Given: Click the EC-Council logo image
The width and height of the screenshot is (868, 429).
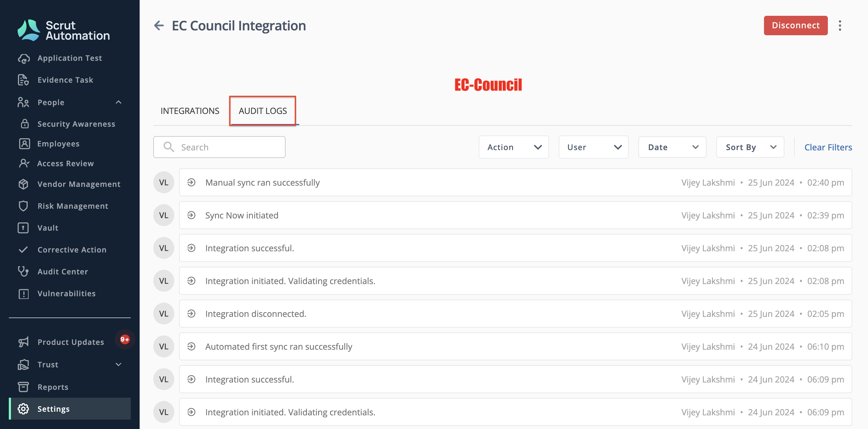Looking at the screenshot, I should coord(488,84).
